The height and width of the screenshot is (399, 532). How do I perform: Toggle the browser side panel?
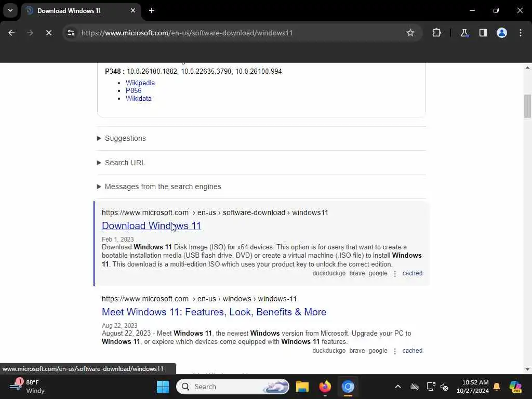pos(483,33)
